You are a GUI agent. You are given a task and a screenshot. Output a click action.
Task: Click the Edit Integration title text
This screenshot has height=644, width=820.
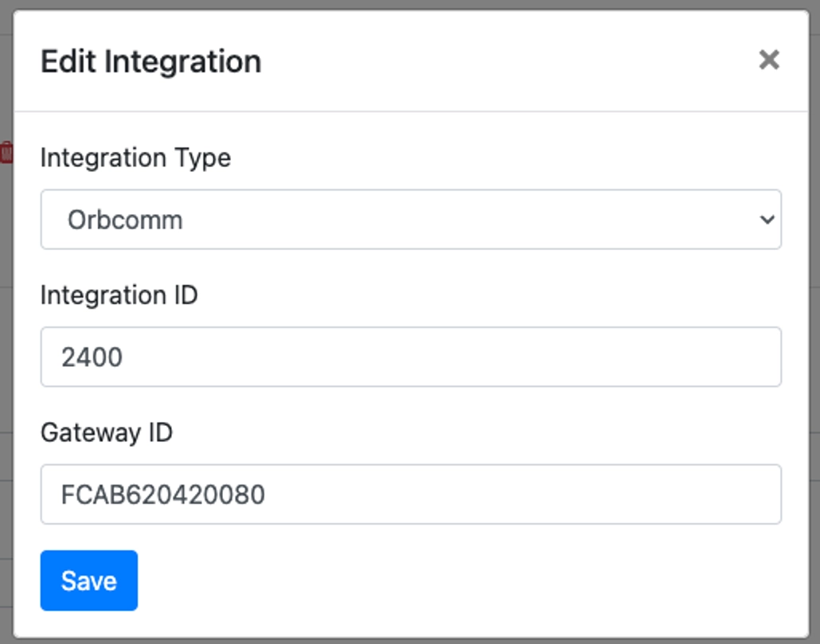(x=151, y=61)
